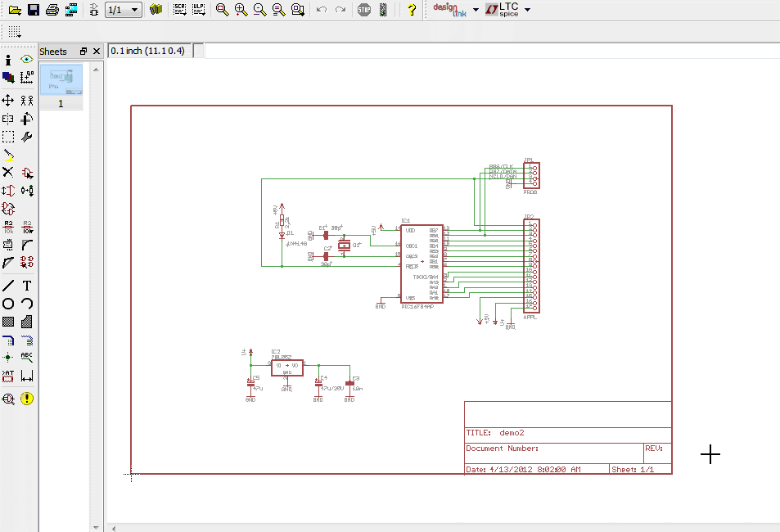Viewport: 780px width, 532px height.
Task: Expand the DesignLink dropdown arrow
Action: tap(476, 10)
